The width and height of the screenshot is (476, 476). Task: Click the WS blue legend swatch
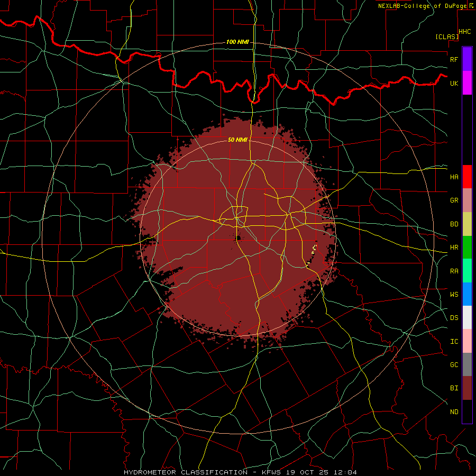(x=467, y=294)
